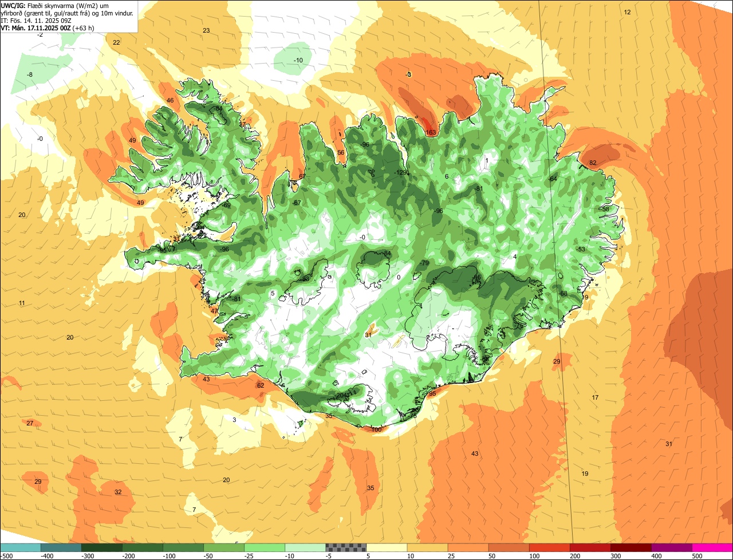Viewport: 733px width, 560px height.
Task: Click the '-68' value in southeast Iceland
Action: 562,293
